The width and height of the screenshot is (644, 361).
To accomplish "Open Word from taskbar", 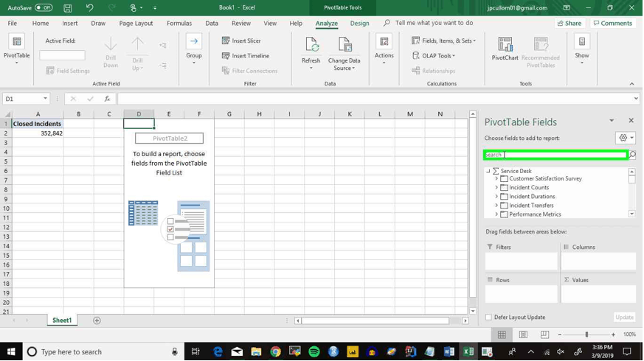I will [x=449, y=351].
